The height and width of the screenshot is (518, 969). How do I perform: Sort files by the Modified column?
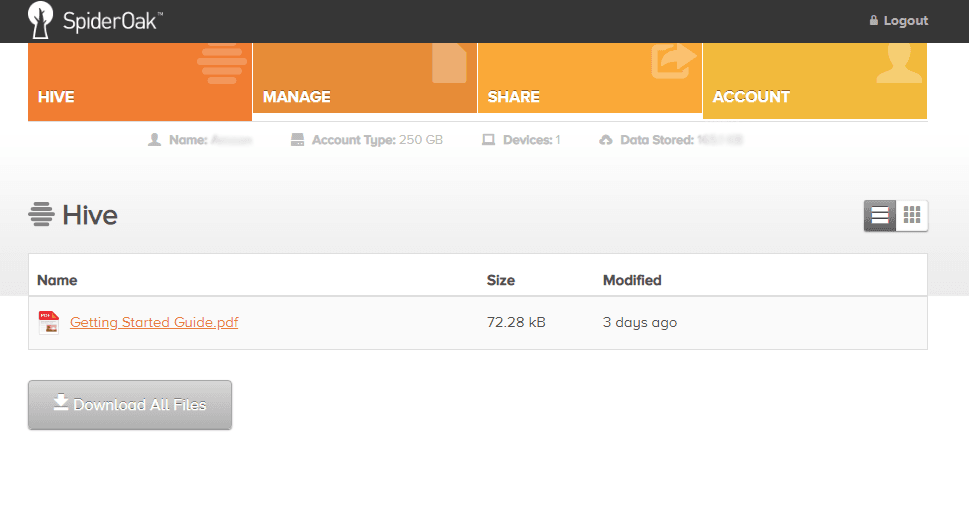632,280
